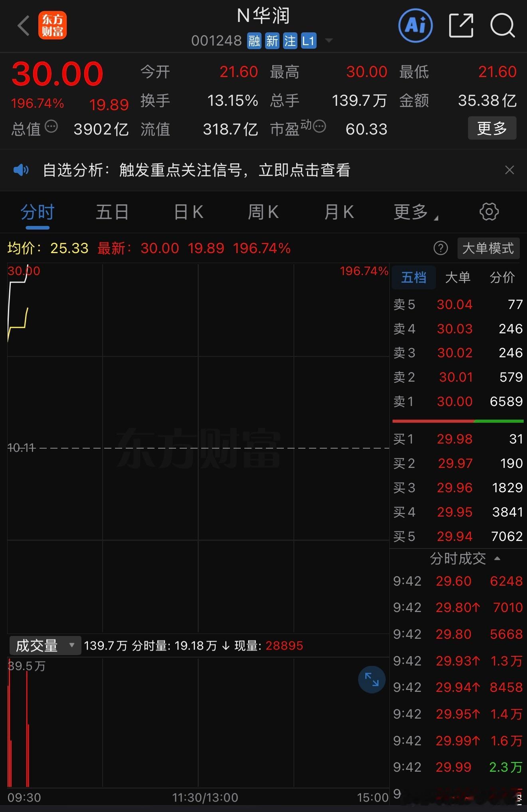Tap the buy-sell ratio red-green bar
527x812 pixels.
[x=458, y=421]
